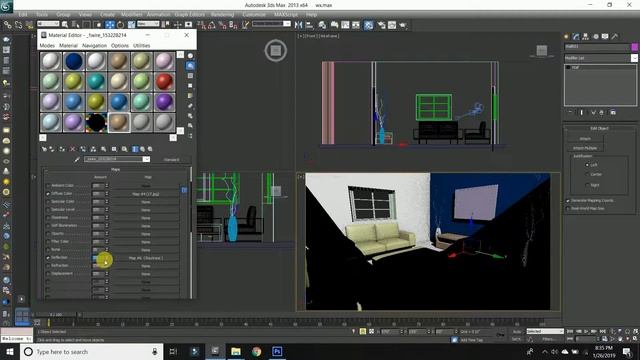Toggle Backlight icon beside sample slots
Viewport: 640px width, 360px height.
[191, 66]
